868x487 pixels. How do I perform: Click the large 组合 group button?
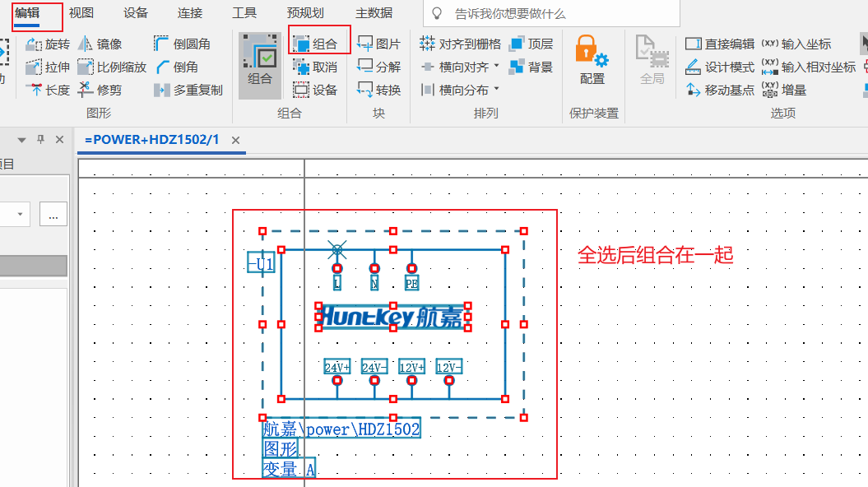click(260, 65)
